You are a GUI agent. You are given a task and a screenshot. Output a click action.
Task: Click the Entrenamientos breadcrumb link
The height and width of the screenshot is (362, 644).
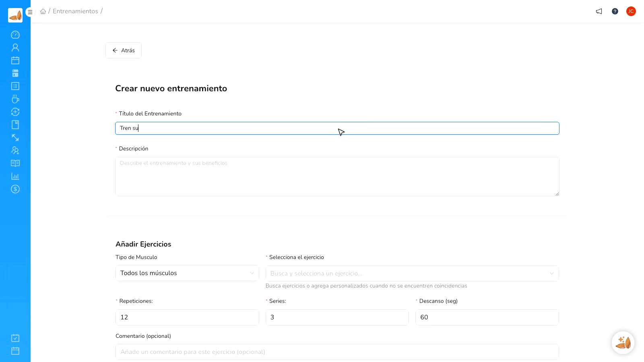click(75, 11)
